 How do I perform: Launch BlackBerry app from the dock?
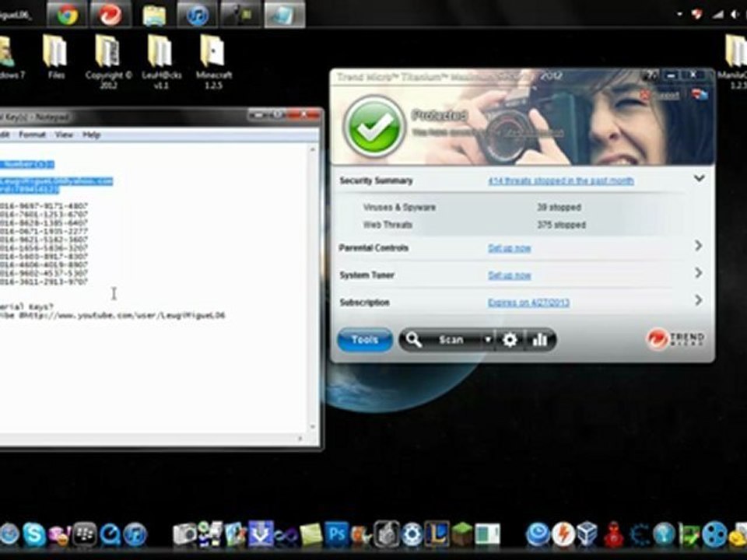(85, 534)
